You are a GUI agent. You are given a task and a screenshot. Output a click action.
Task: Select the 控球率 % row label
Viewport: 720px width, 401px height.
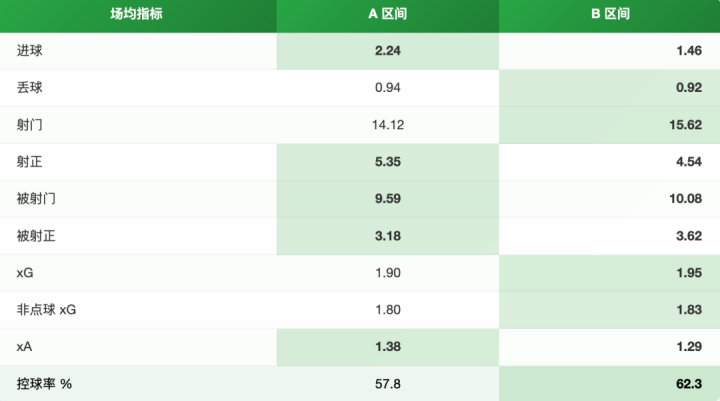44,384
